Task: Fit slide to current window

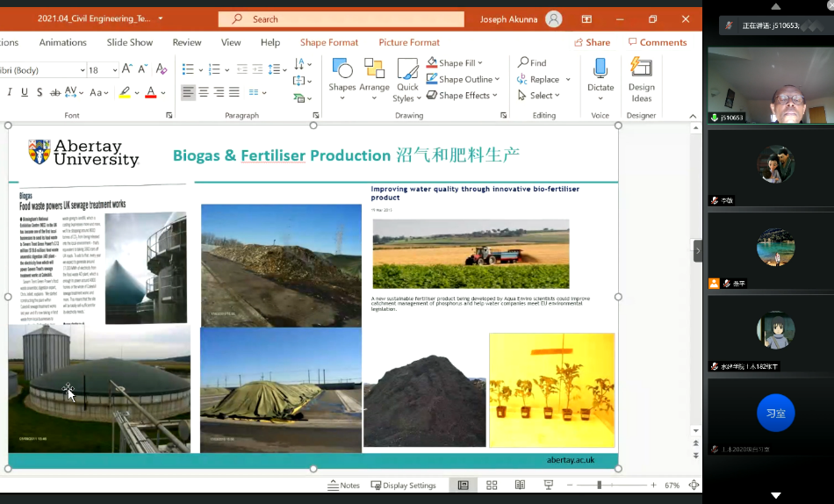Action: point(694,486)
